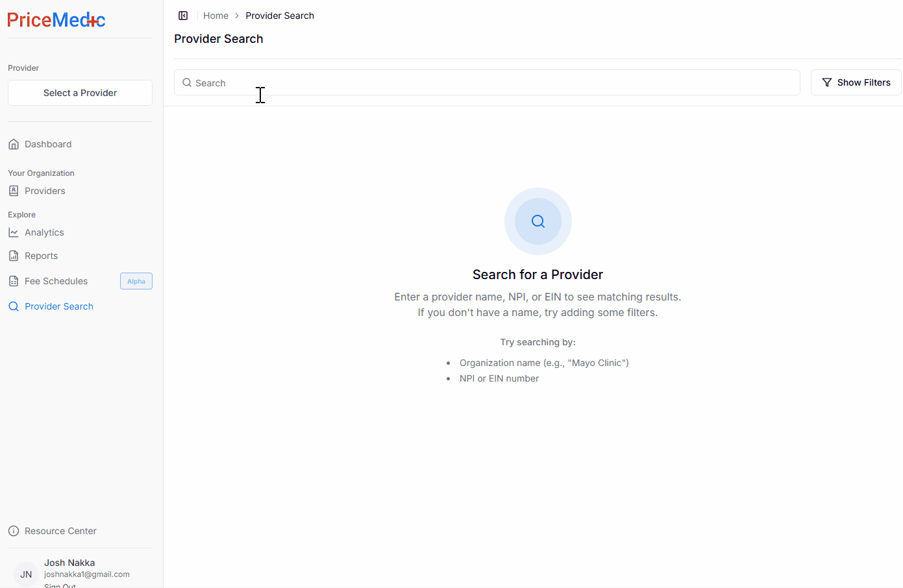Screen dimensions: 903x588
Task: Click the Josh Nakka user name
Action: (x=69, y=563)
